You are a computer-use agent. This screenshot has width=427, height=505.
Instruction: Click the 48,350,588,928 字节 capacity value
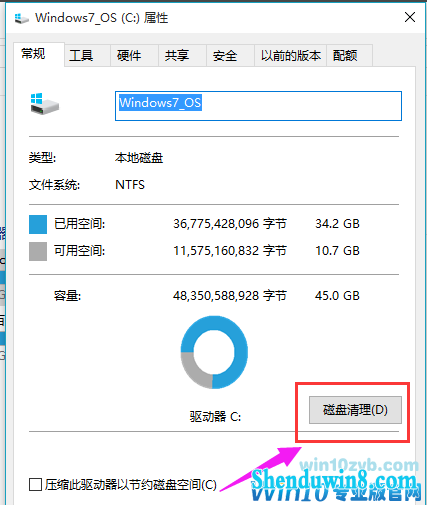click(x=230, y=296)
